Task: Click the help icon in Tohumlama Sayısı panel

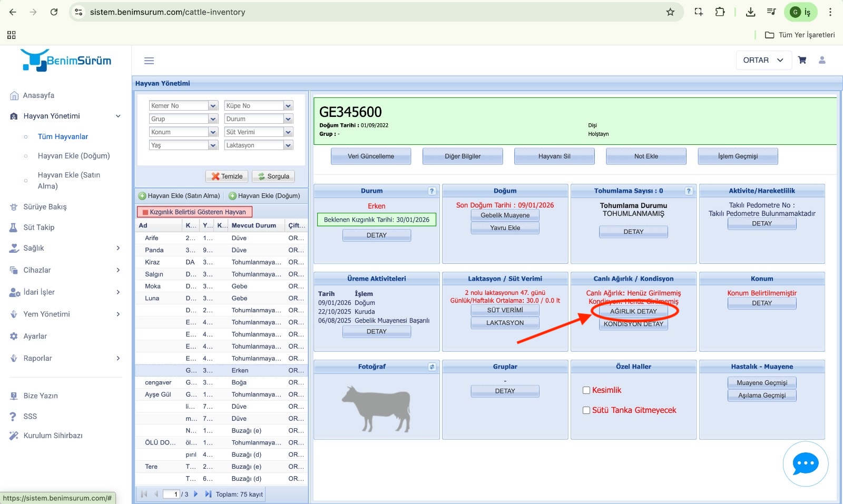Action: (689, 191)
